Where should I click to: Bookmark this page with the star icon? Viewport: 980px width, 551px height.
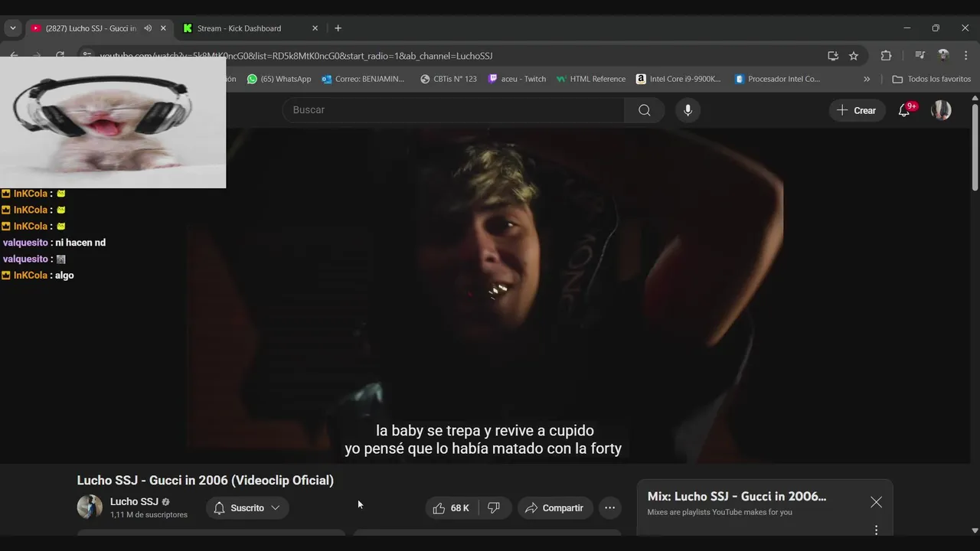pyautogui.click(x=854, y=56)
